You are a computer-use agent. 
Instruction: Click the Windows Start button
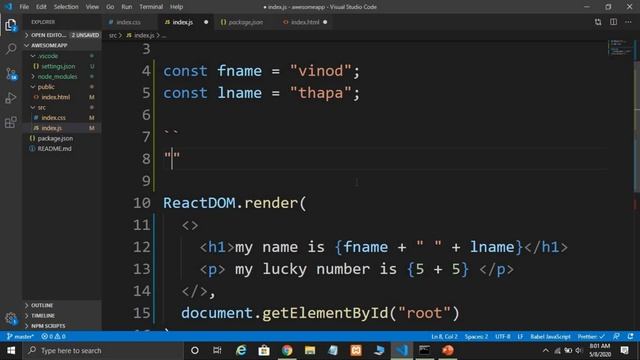(11, 351)
